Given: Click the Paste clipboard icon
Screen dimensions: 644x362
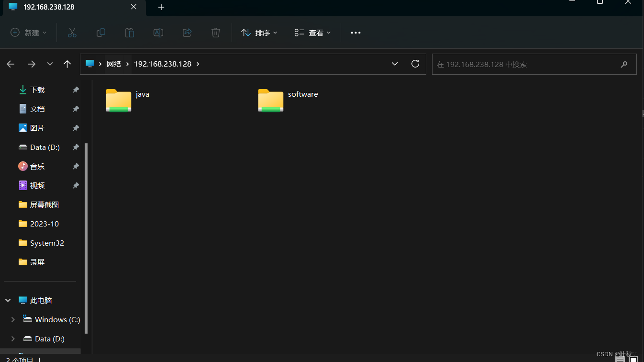Looking at the screenshot, I should click(130, 33).
